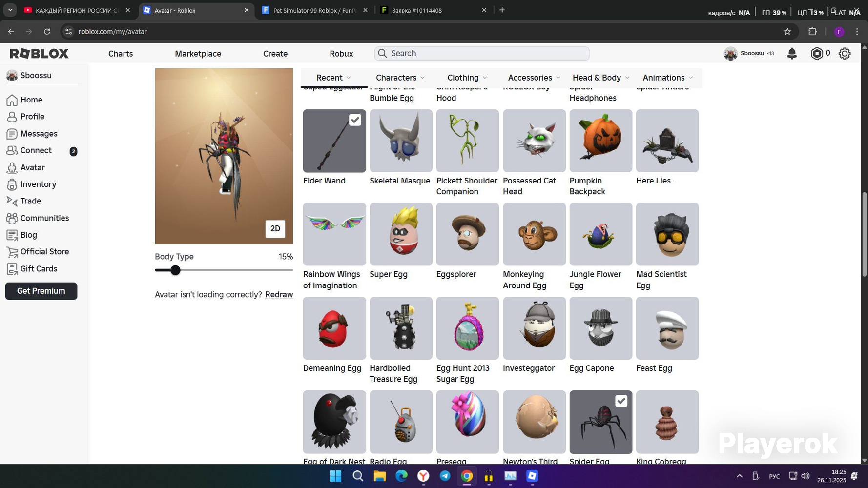Screen dimensions: 868x488
Task: Open the Chrome menu
Action: pyautogui.click(x=857, y=32)
